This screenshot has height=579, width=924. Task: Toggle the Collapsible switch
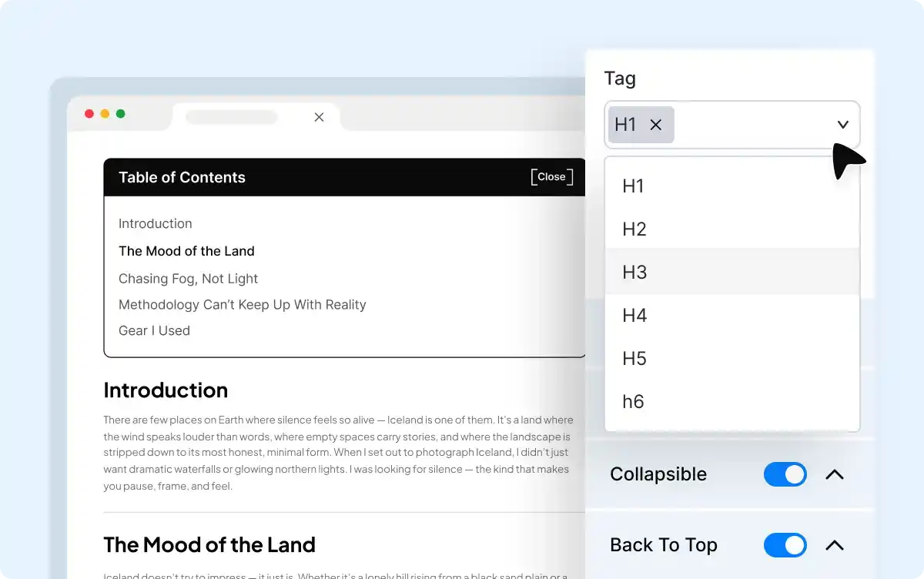[x=785, y=474]
